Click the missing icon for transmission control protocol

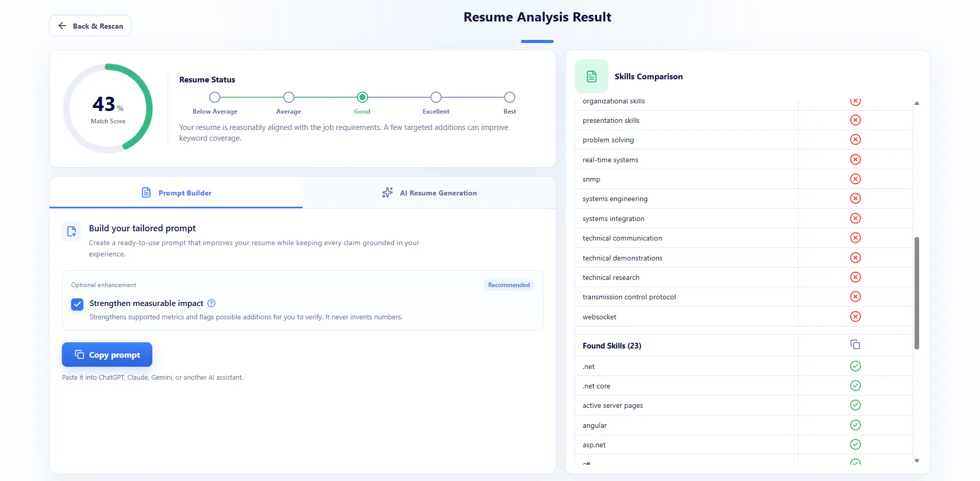point(855,297)
